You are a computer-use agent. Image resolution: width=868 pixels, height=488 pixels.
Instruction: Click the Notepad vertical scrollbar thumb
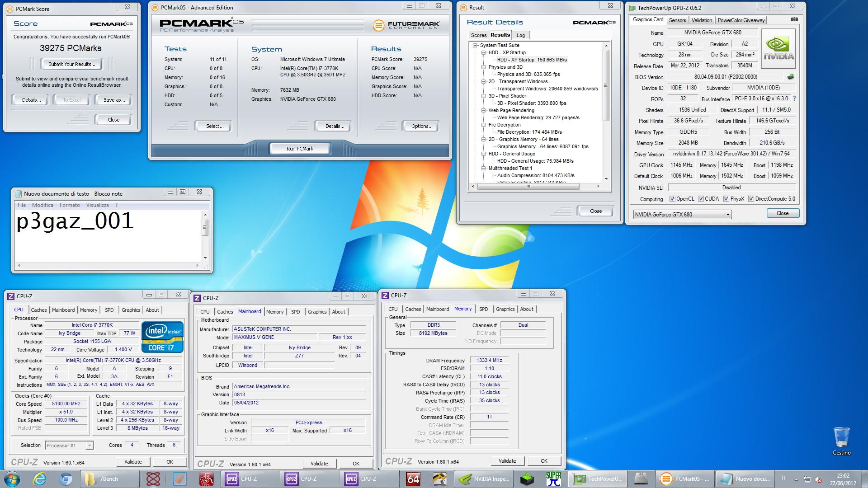[205, 227]
